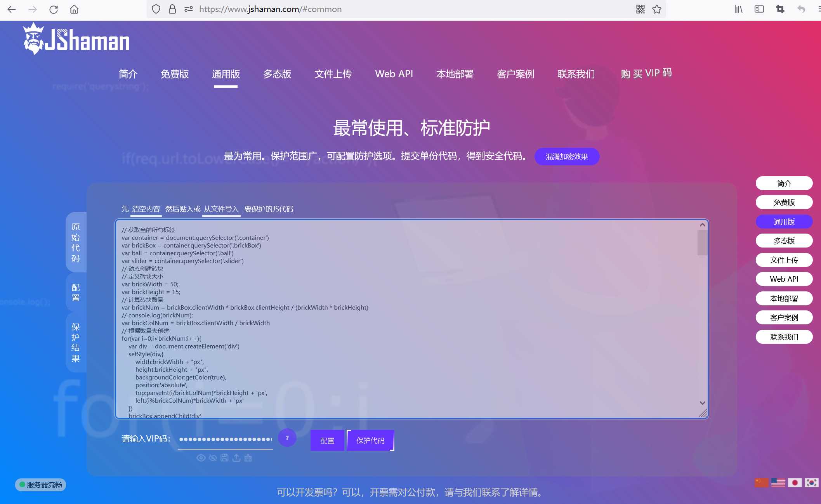The image size is (821, 504).
Task: Click the QR code icon in address bar
Action: click(640, 9)
